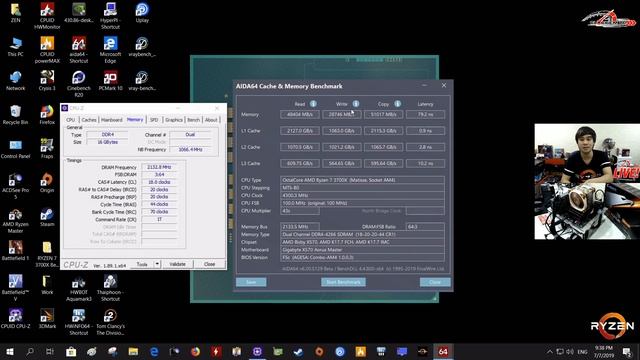
Task: Select the Work folder desktop icon
Action: pyautogui.click(x=47, y=284)
